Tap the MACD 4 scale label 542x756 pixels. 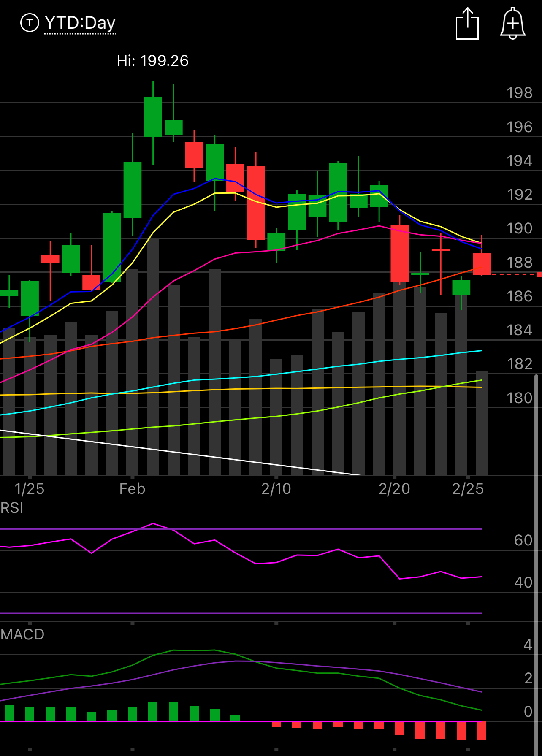528,645
